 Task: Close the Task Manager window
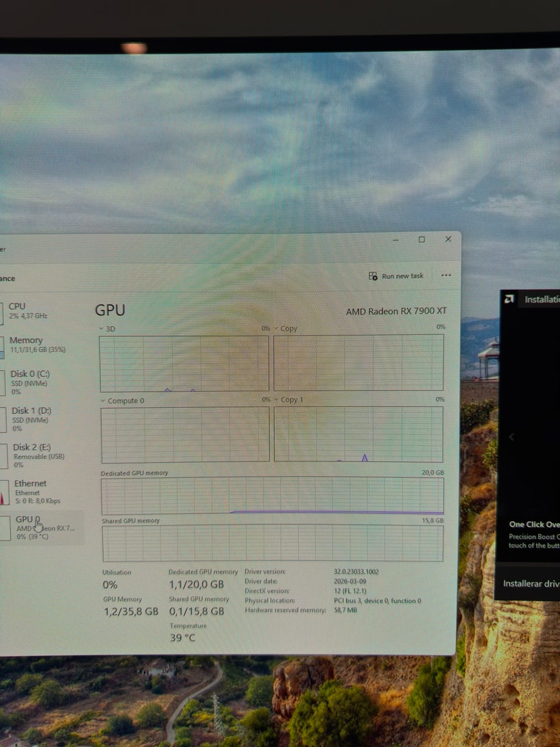point(448,239)
